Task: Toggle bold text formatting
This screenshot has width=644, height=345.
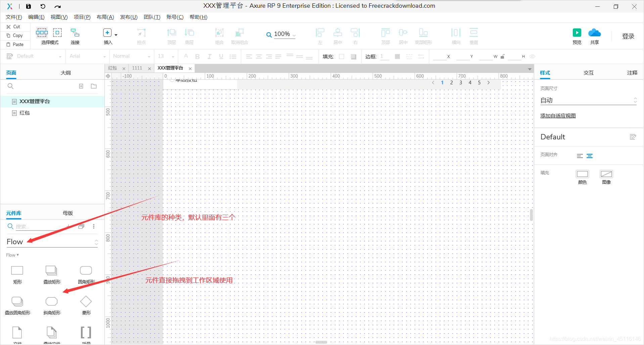Action: tap(197, 56)
